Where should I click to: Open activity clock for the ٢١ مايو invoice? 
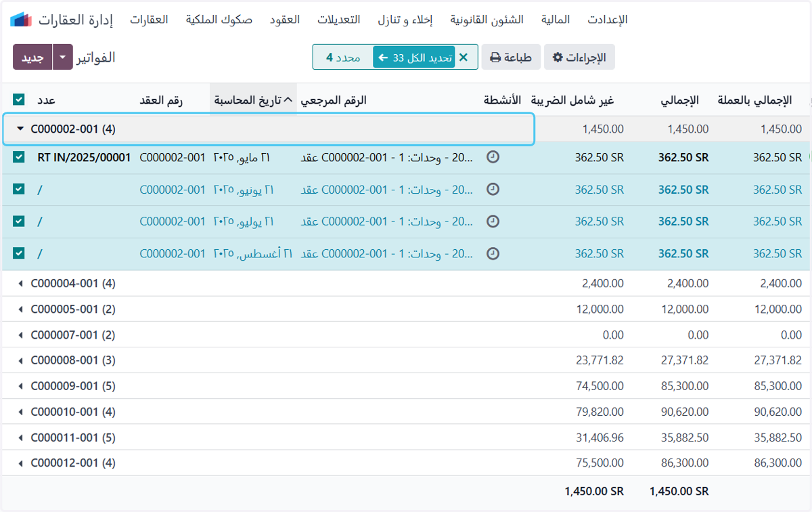click(x=493, y=157)
